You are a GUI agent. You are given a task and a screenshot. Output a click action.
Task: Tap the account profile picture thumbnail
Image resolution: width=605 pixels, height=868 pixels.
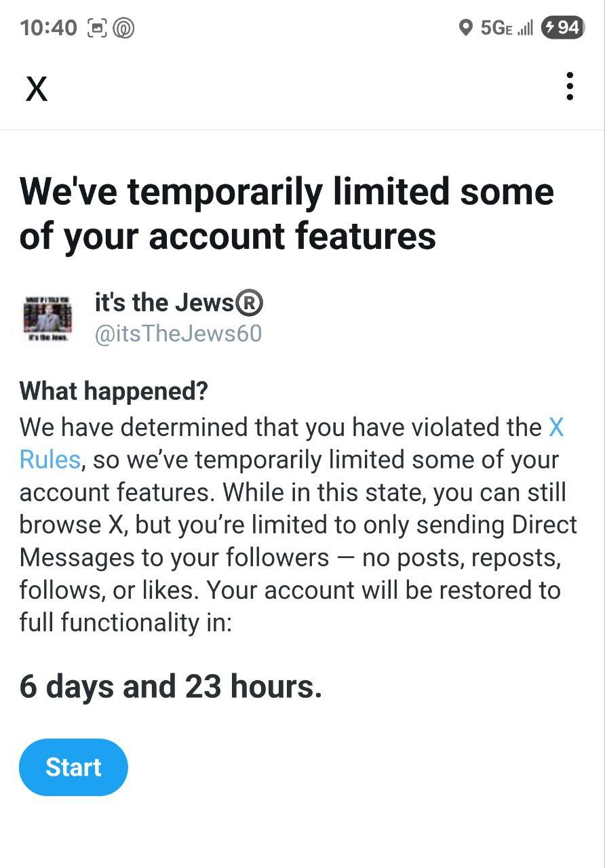[x=46, y=317]
